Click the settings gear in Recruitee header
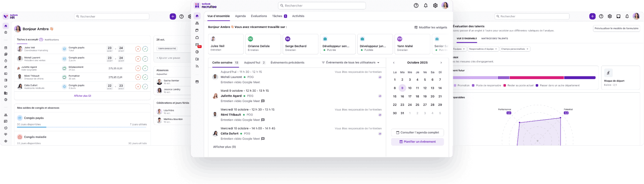 pyautogui.click(x=435, y=5)
